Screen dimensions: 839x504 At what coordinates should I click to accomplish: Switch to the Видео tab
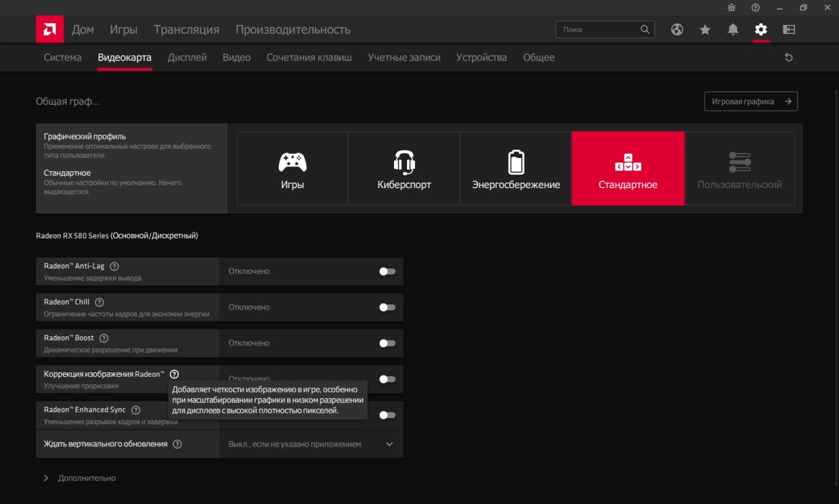(x=237, y=58)
